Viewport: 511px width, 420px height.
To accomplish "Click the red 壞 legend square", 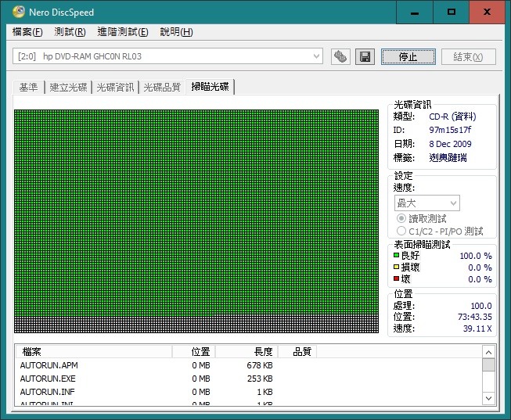I will click(x=396, y=278).
